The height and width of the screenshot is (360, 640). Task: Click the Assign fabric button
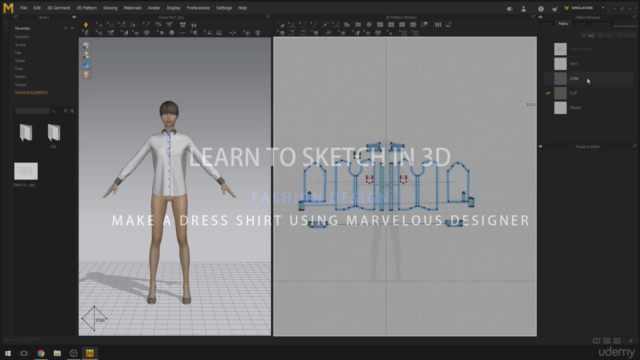625,36
